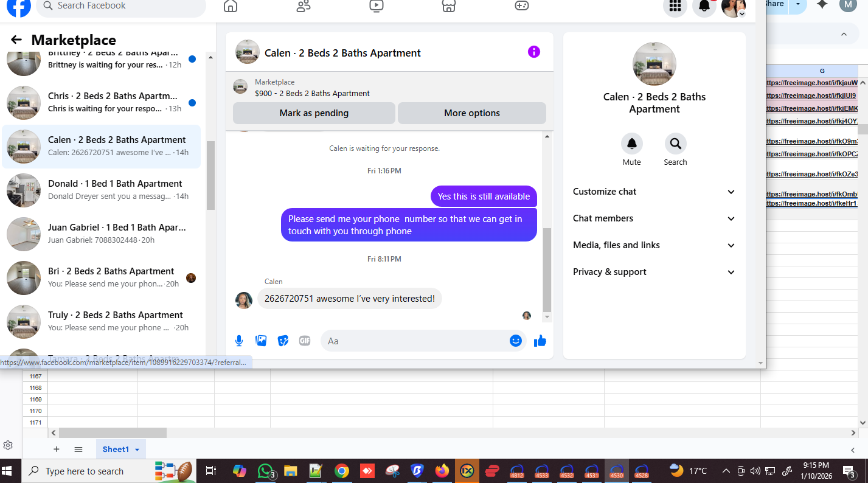Image resolution: width=868 pixels, height=483 pixels.
Task: Expand Media, files and links section
Action: click(x=654, y=245)
